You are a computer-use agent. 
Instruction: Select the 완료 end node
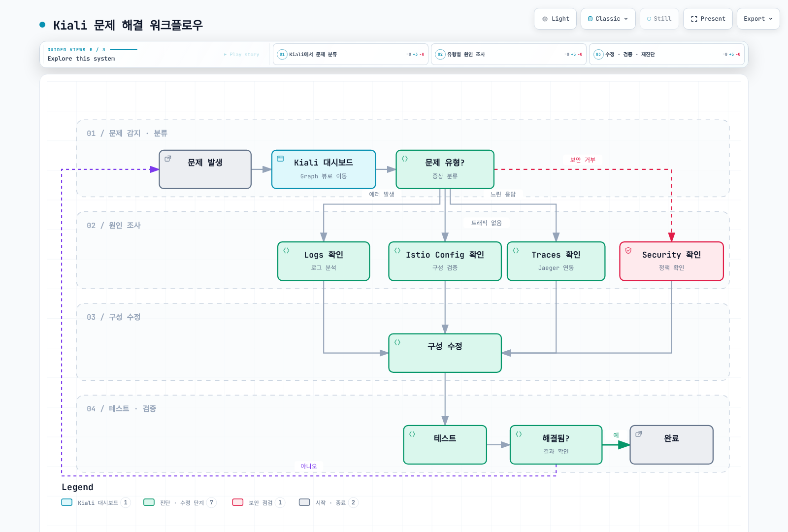pyautogui.click(x=672, y=445)
